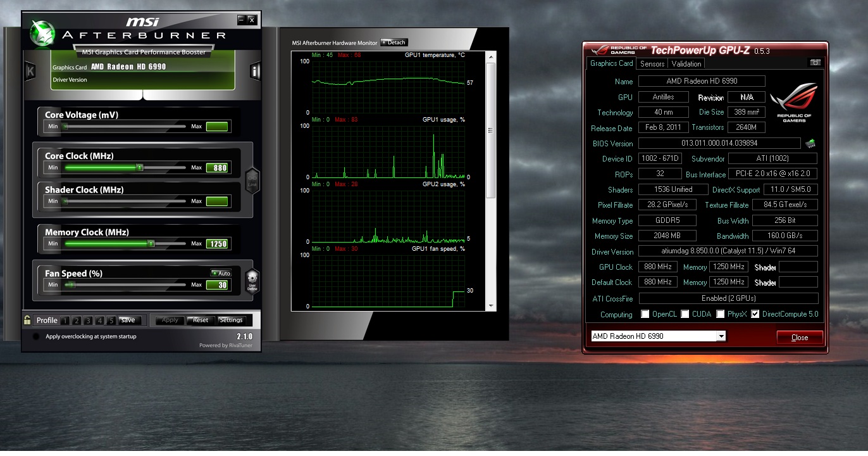Toggle the fan speed Auto button

(x=221, y=273)
